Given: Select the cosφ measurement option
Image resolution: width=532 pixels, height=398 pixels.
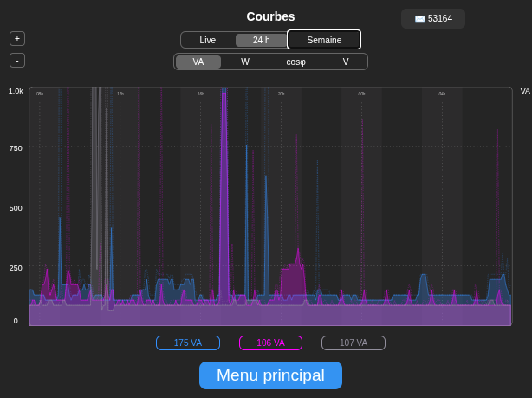Looking at the screenshot, I should (295, 62).
